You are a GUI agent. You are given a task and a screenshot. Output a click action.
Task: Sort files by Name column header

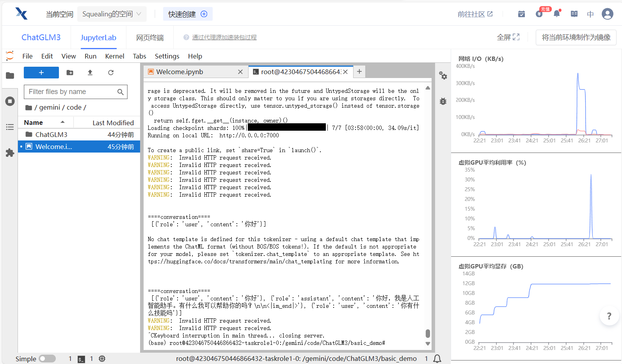pyautogui.click(x=34, y=123)
